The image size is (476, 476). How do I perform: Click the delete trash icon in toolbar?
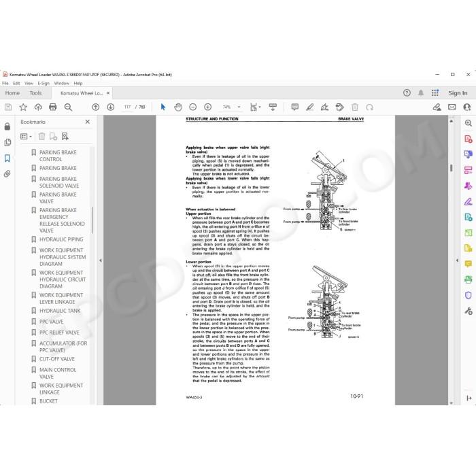pos(354,107)
